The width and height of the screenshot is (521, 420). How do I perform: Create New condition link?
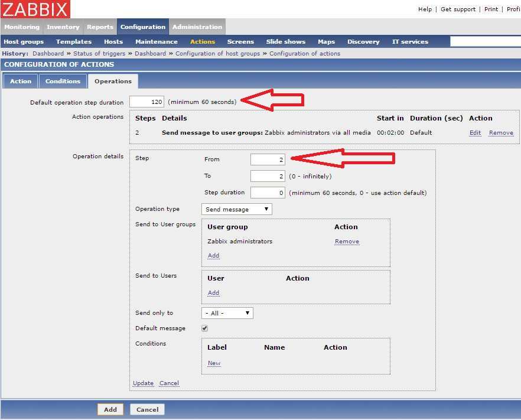[214, 363]
